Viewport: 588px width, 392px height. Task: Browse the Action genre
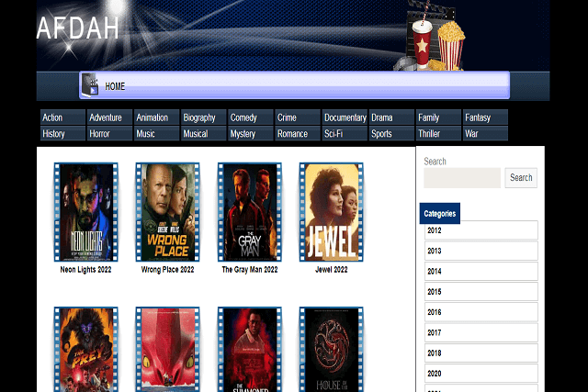(x=62, y=118)
